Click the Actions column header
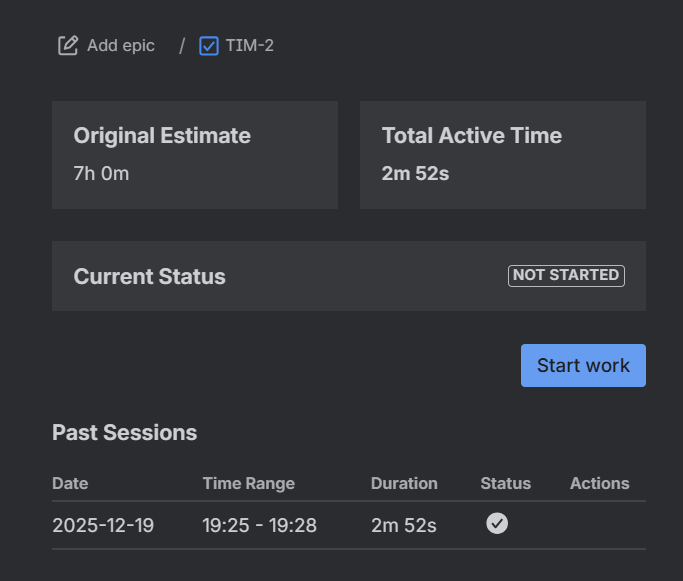The image size is (683, 581). coord(599,483)
